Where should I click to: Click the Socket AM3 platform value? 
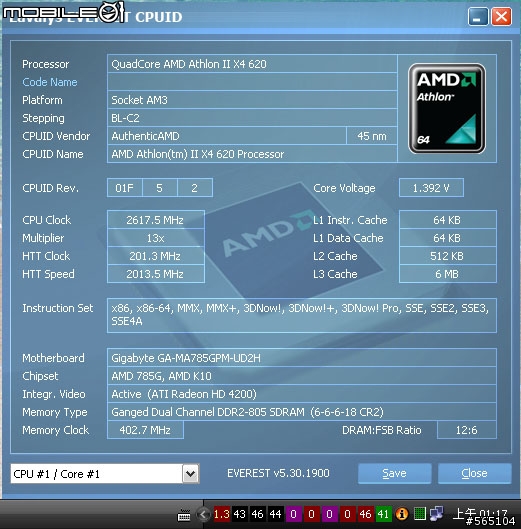click(252, 100)
